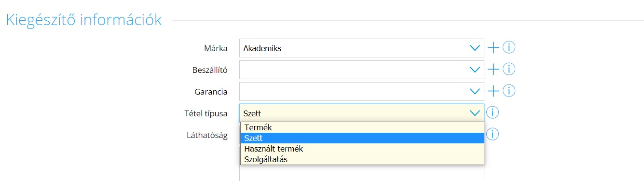Screen dimensions: 644x181
Task: Click the empty Garancia field
Action: (362, 91)
